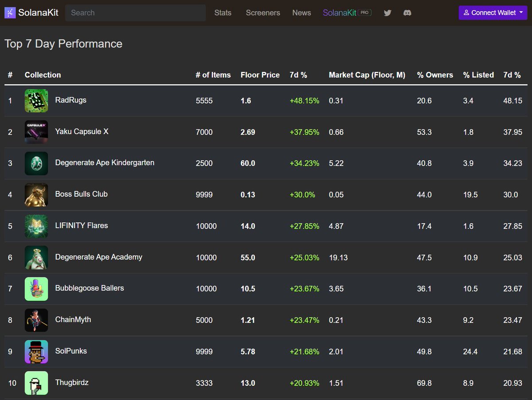The height and width of the screenshot is (400, 532).
Task: Click the SolanaKit brand name
Action: click(x=38, y=13)
